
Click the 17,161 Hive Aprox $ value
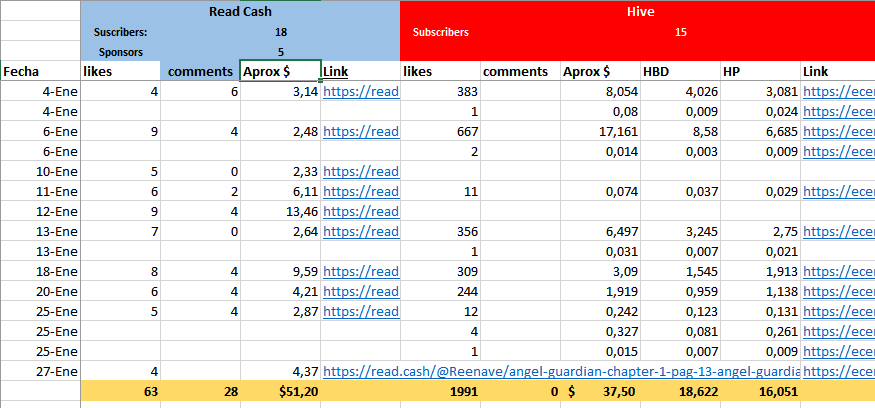click(x=600, y=132)
